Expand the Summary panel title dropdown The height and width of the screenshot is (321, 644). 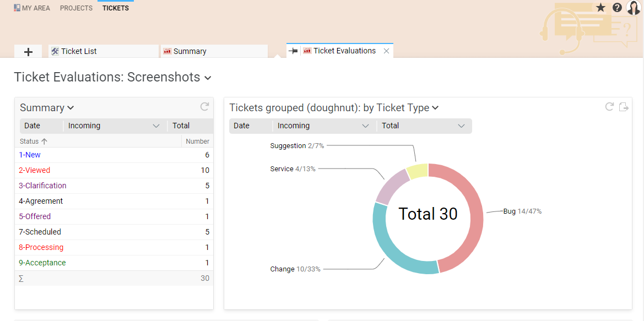click(71, 108)
